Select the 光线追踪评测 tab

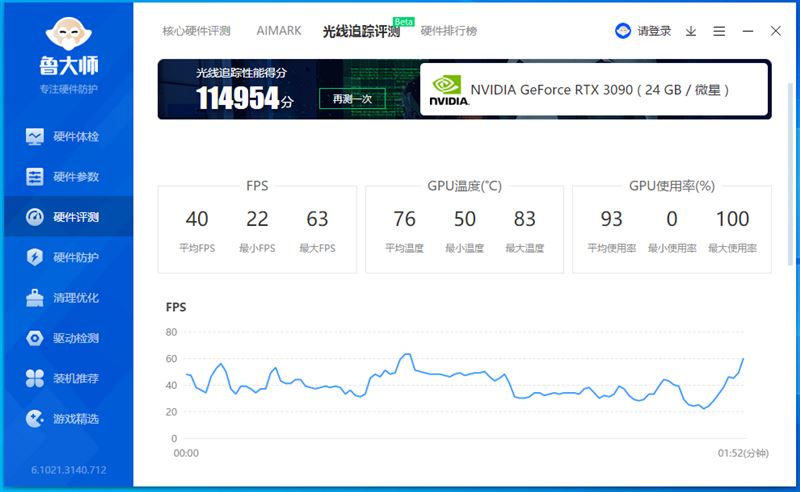pos(361,32)
